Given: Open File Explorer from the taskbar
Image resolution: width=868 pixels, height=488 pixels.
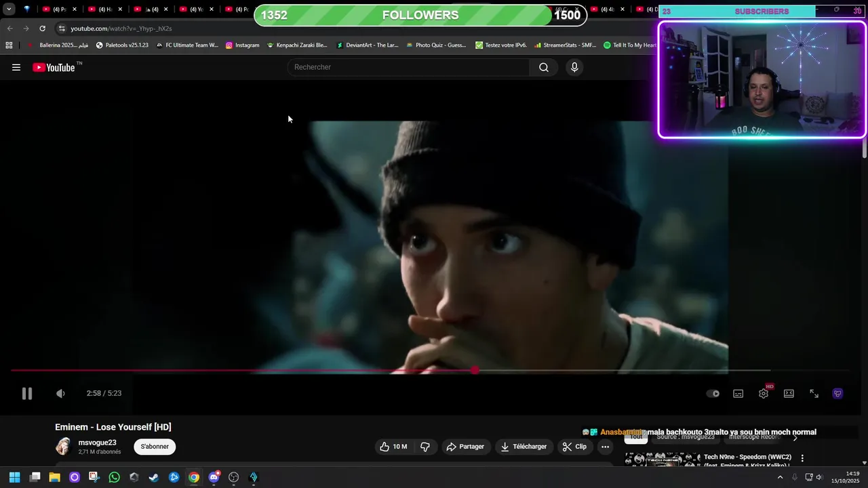Looking at the screenshot, I should pos(54,477).
